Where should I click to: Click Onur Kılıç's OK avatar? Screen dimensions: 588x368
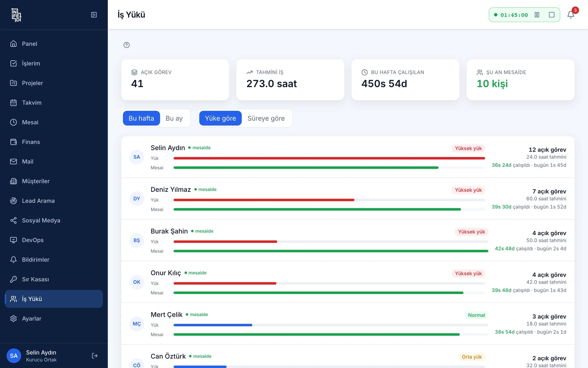tap(137, 282)
